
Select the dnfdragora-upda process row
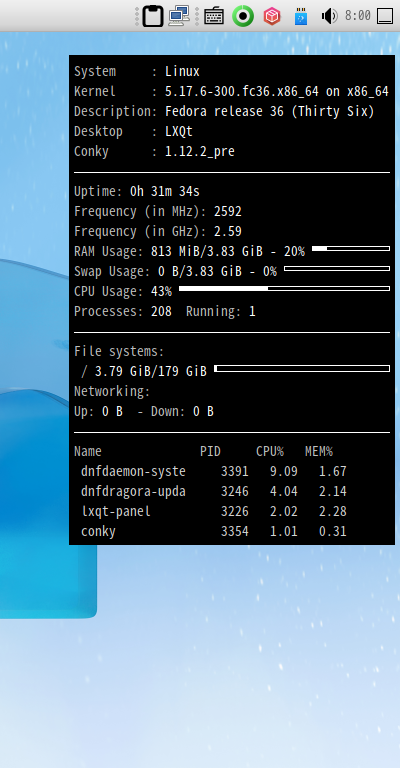coord(214,491)
